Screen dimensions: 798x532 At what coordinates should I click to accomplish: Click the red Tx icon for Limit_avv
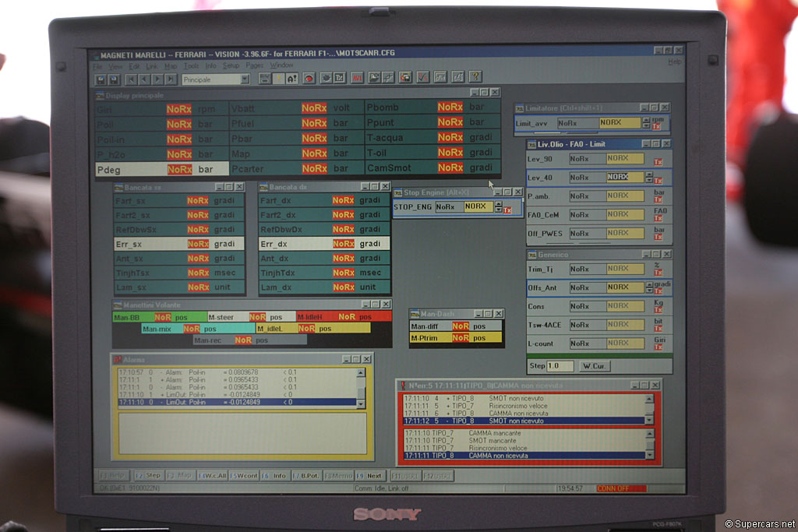point(656,126)
